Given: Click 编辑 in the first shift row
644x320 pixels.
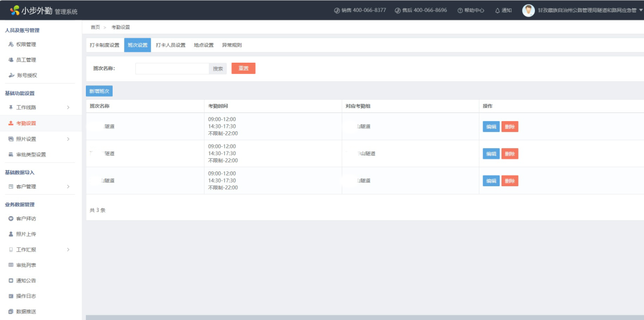Looking at the screenshot, I should 491,127.
